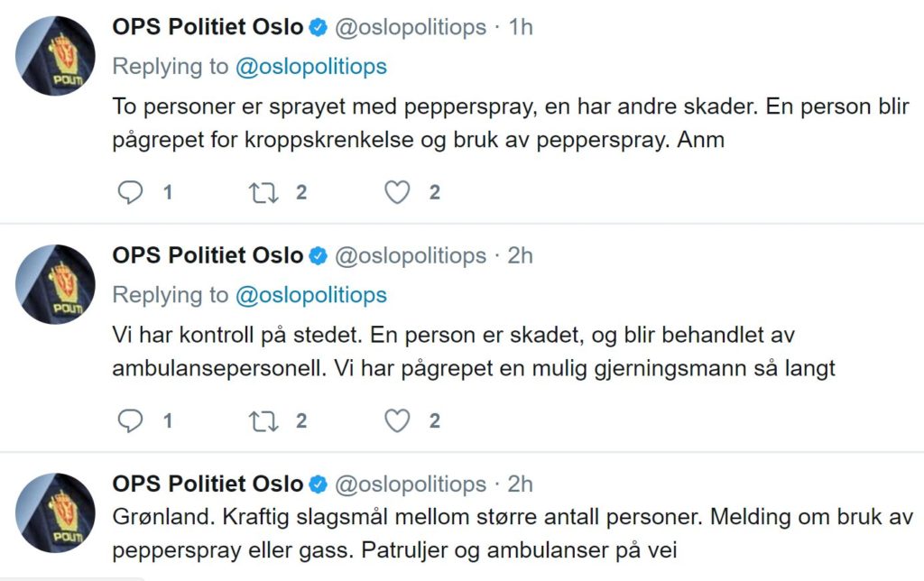Like the tweet about pepperspray arrest
Viewport: 924px width, 581px height.
[x=398, y=192]
